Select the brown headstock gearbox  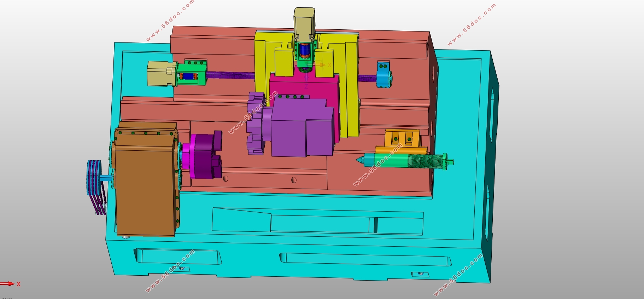[145, 184]
